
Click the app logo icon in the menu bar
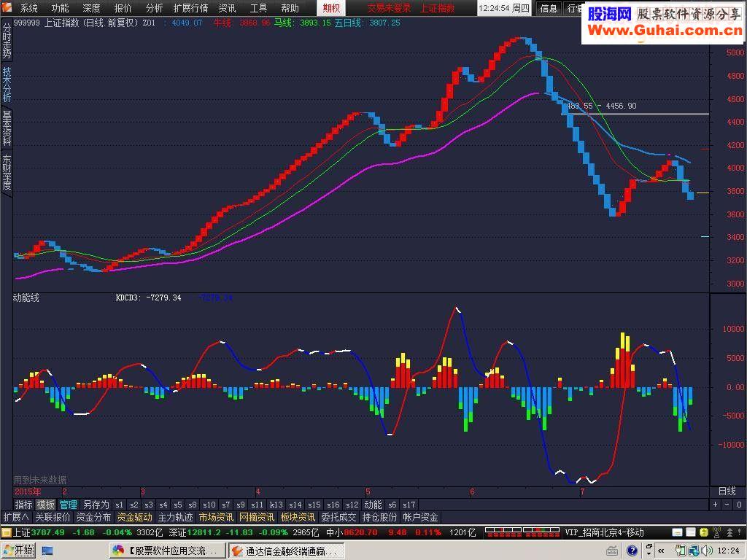coord(6,7)
